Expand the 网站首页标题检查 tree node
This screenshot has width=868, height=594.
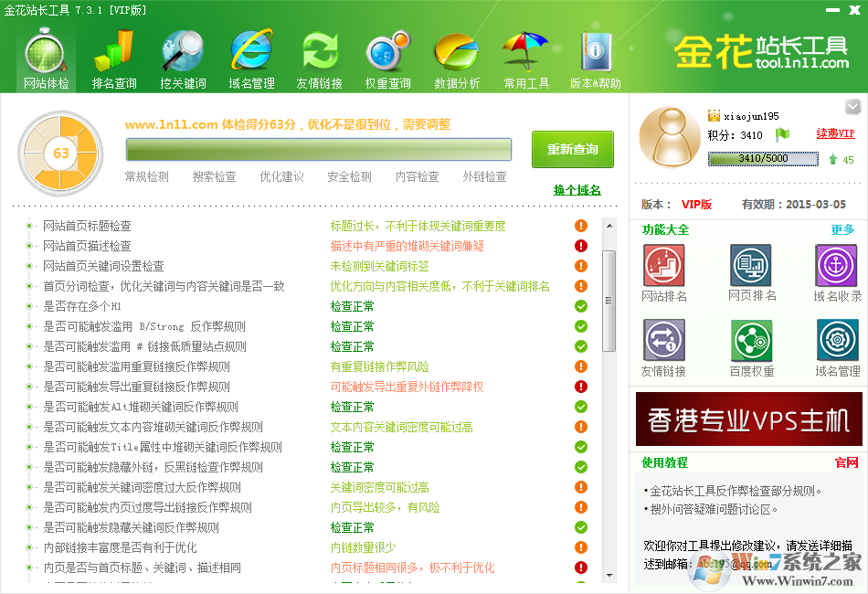point(29,226)
